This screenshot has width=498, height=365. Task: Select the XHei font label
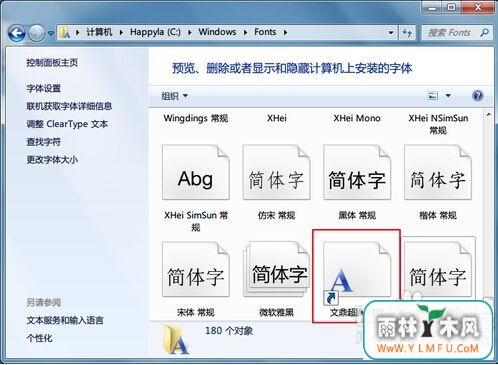(x=277, y=118)
